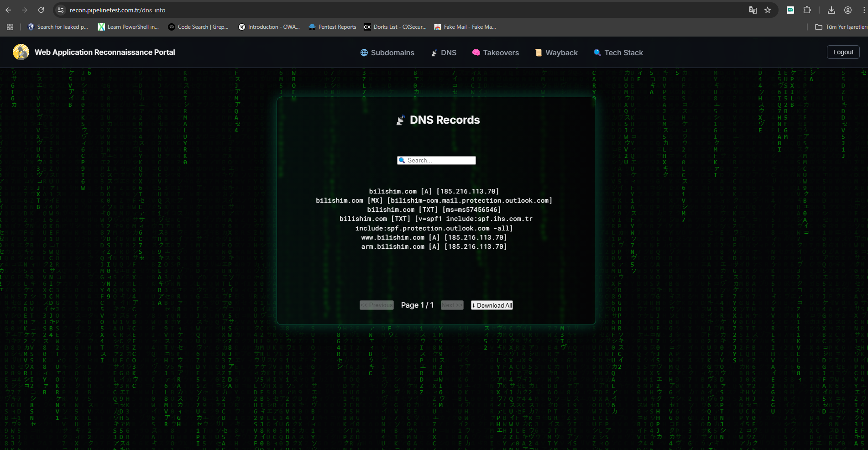Open the apps grid in bookmarks bar
Image resolution: width=868 pixels, height=450 pixels.
[10, 27]
